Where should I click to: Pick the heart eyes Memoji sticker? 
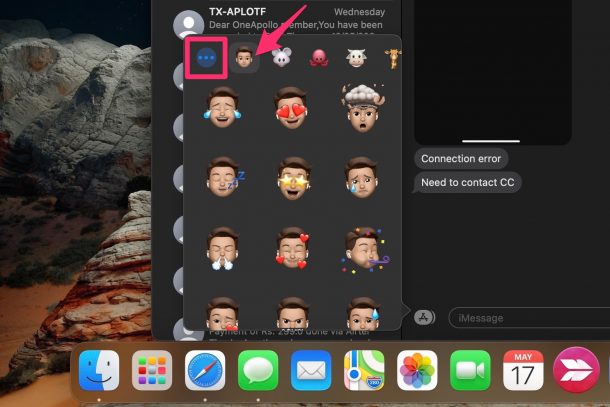(x=292, y=107)
